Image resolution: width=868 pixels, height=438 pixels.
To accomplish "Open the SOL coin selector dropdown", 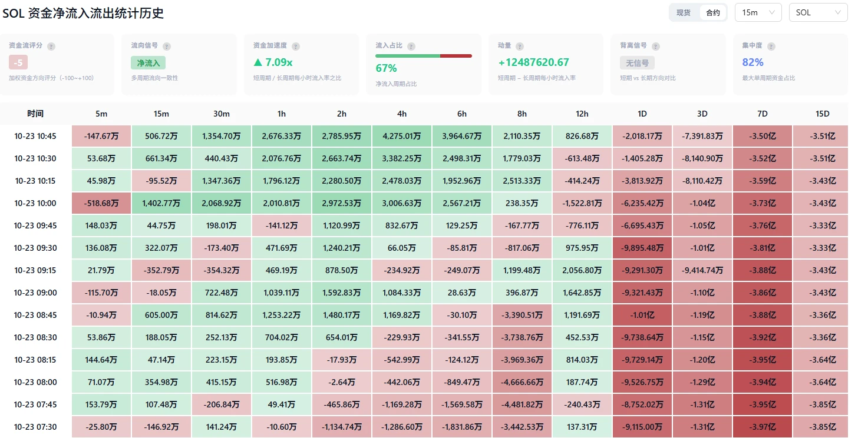I will pos(819,12).
